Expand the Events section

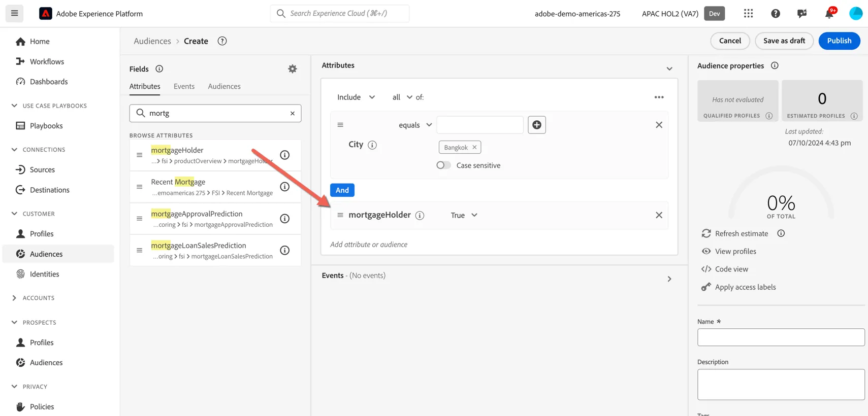point(669,279)
